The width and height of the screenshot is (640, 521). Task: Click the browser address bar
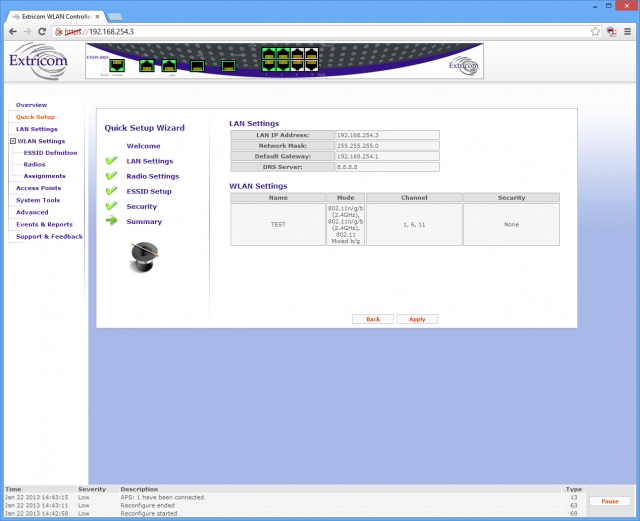click(327, 31)
